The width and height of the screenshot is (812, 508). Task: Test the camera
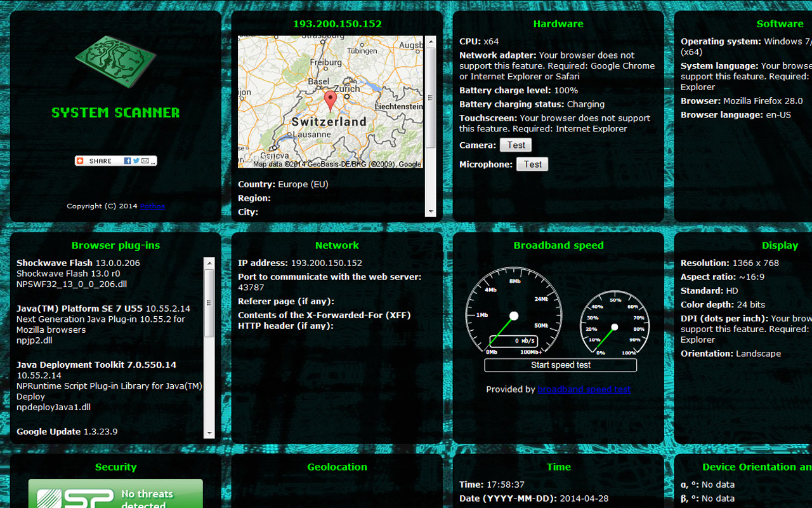pos(515,145)
